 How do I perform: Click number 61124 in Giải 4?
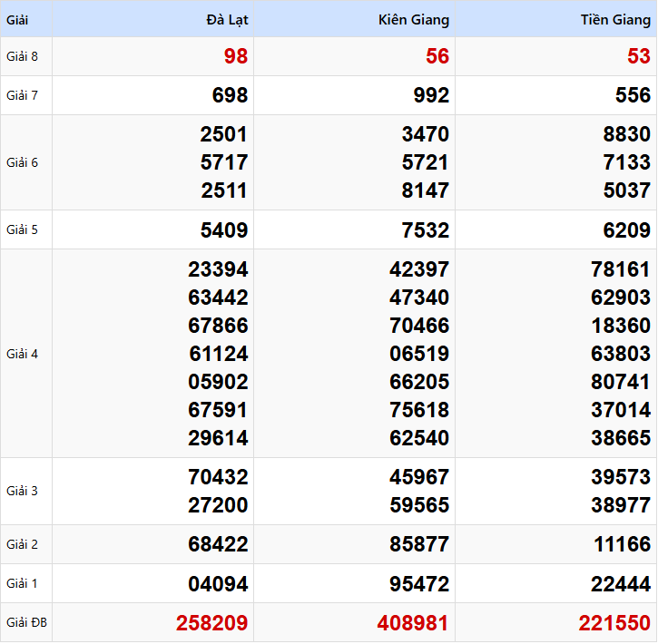click(x=218, y=354)
